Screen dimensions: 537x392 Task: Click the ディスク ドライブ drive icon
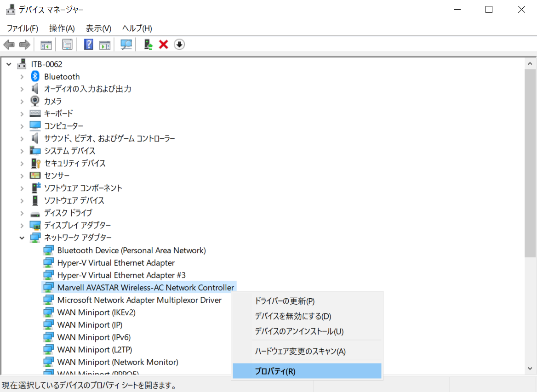click(x=35, y=214)
